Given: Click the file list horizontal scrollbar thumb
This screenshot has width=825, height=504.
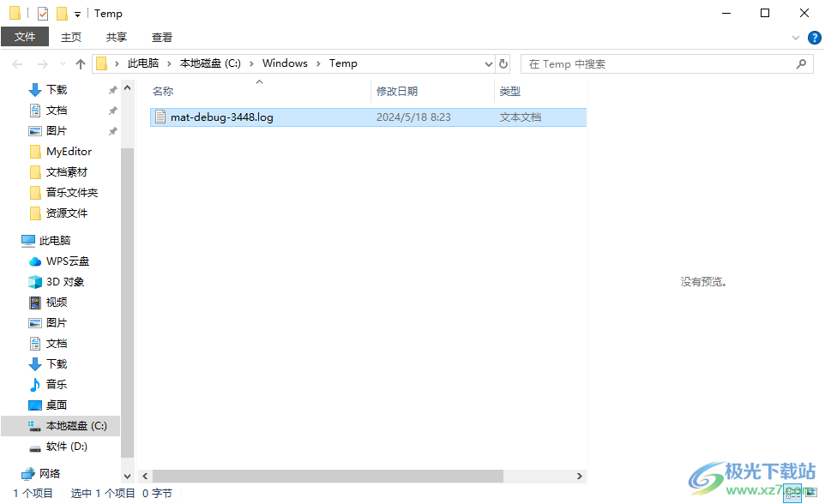Looking at the screenshot, I should [x=328, y=476].
